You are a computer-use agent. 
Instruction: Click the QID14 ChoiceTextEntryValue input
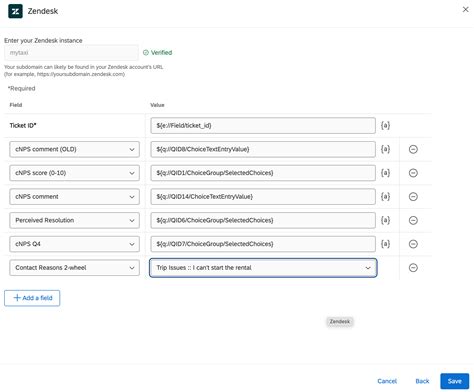click(x=263, y=197)
